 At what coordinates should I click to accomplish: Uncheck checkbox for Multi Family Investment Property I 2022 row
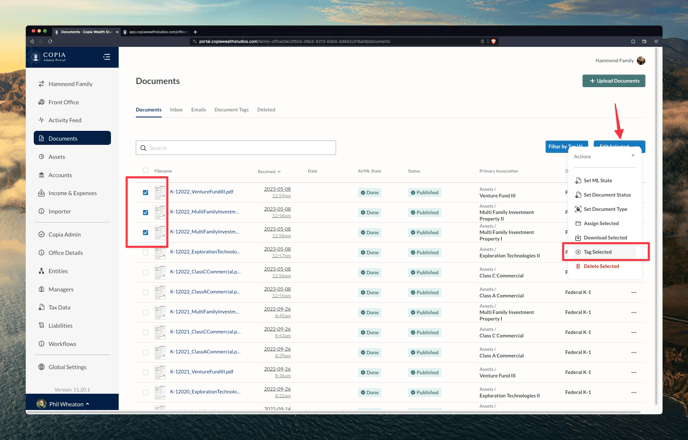(x=146, y=233)
